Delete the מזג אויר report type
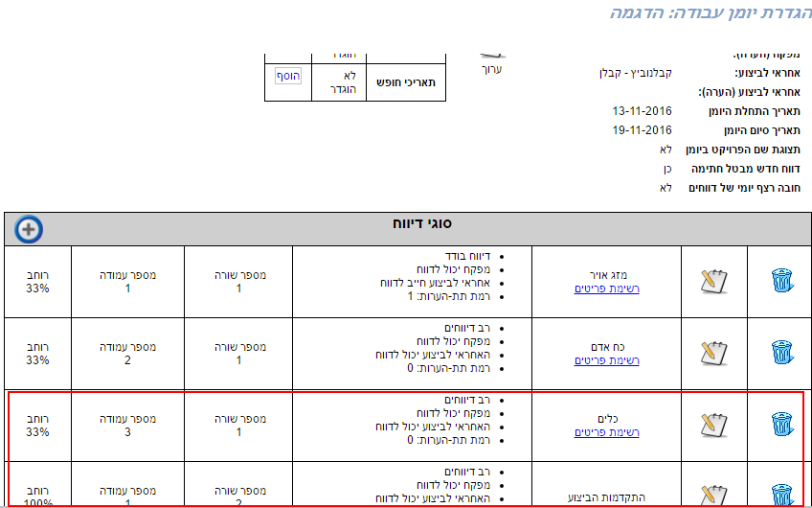This screenshot has height=508, width=812. tap(782, 280)
